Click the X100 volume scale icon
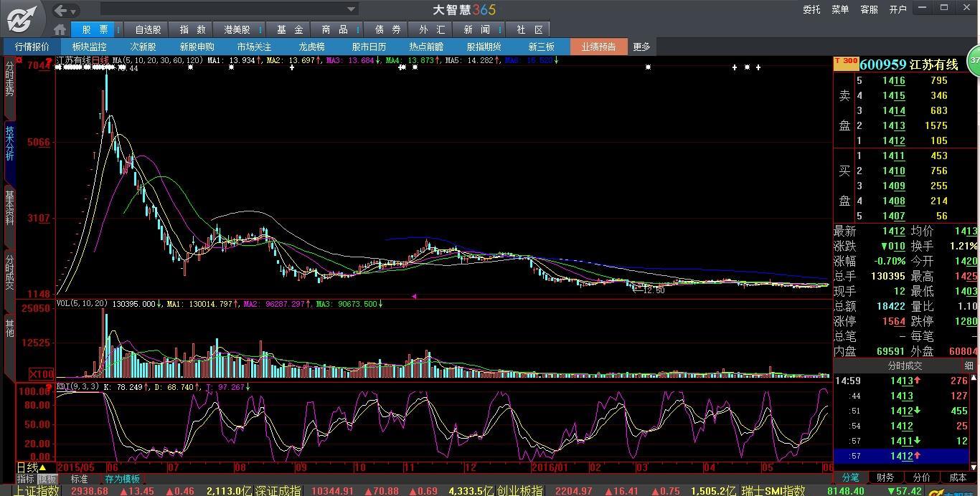Viewport: 980px width, 496px height. point(42,374)
